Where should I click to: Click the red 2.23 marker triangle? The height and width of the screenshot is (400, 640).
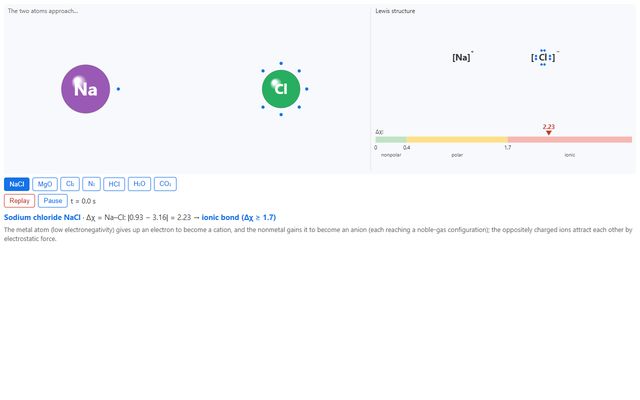(549, 133)
